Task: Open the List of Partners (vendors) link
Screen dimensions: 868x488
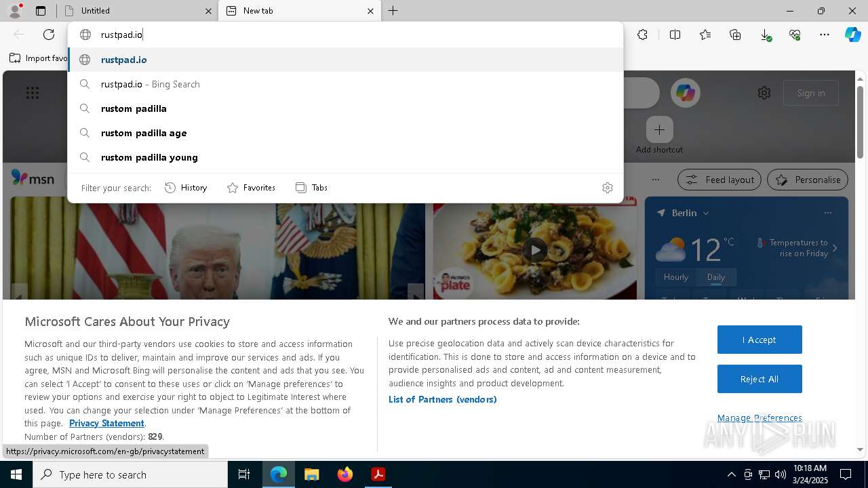Action: [x=443, y=399]
